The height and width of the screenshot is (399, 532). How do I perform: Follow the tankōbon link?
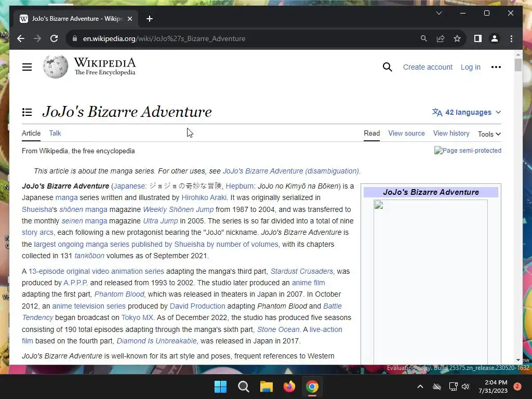89,256
